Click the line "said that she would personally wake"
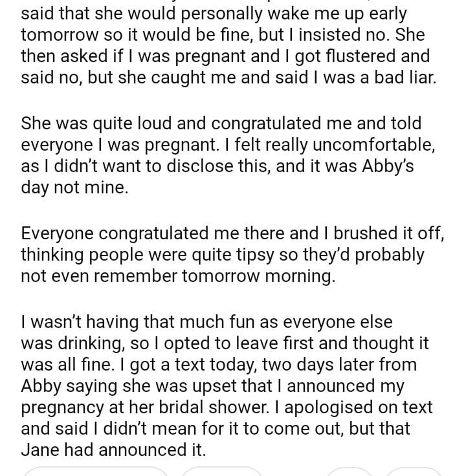The image size is (466, 476). click(x=213, y=12)
